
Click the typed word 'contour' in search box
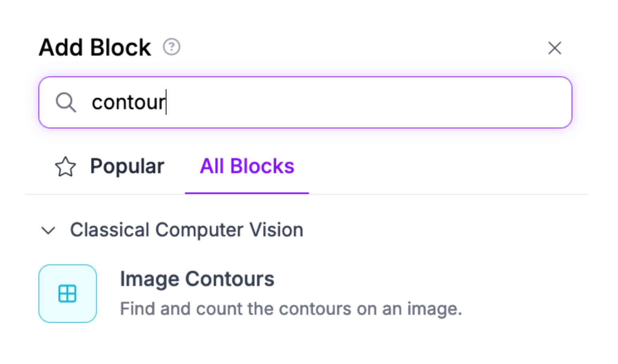128,102
